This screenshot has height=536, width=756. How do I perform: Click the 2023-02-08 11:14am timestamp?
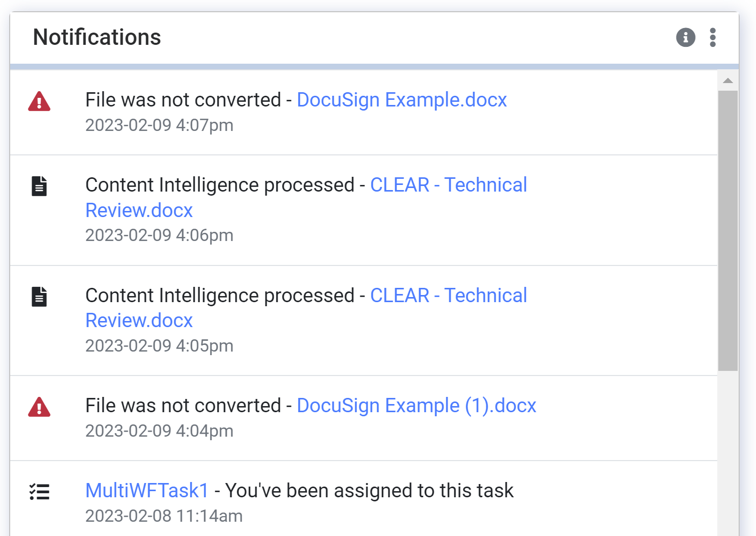tap(164, 516)
